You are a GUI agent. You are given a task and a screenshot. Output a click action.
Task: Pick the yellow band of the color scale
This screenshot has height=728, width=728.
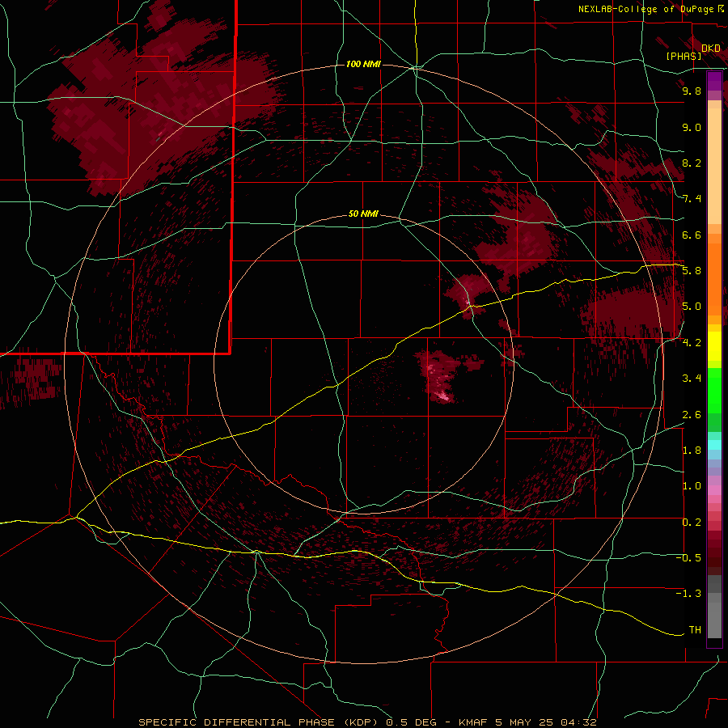coord(714,346)
